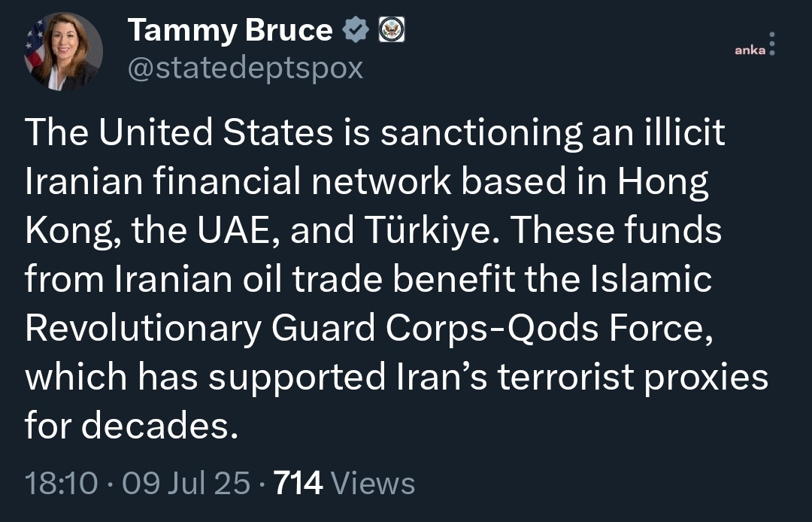Click the phrase Qods Force
This screenshot has width=812, height=522.
(610, 329)
